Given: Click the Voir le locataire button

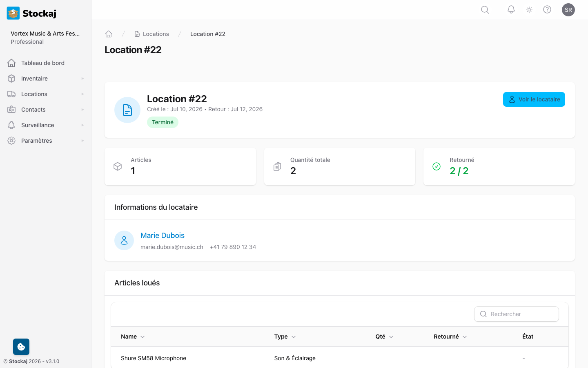Looking at the screenshot, I should [x=534, y=99].
